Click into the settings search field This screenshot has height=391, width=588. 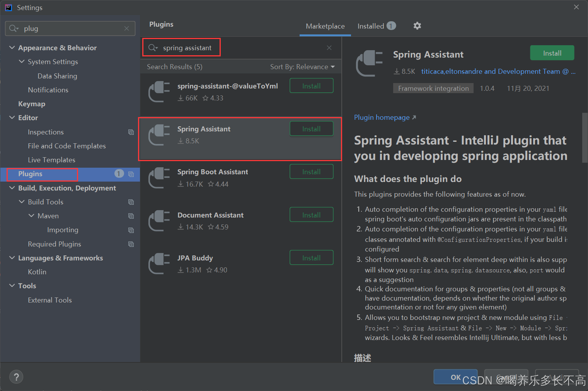coord(70,29)
